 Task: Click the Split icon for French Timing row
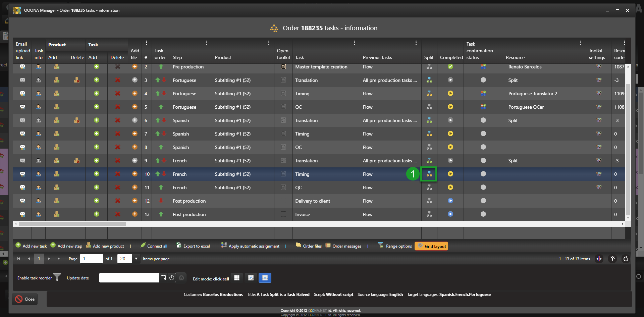coord(429,174)
